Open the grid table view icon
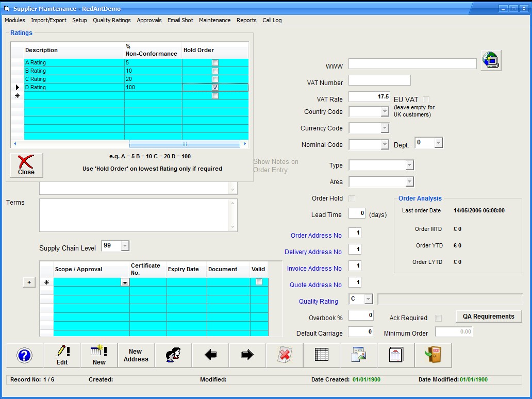This screenshot has width=532, height=399. click(x=321, y=355)
